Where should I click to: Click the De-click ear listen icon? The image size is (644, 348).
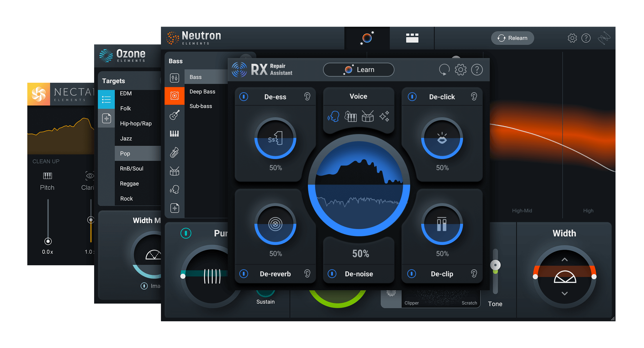(474, 96)
